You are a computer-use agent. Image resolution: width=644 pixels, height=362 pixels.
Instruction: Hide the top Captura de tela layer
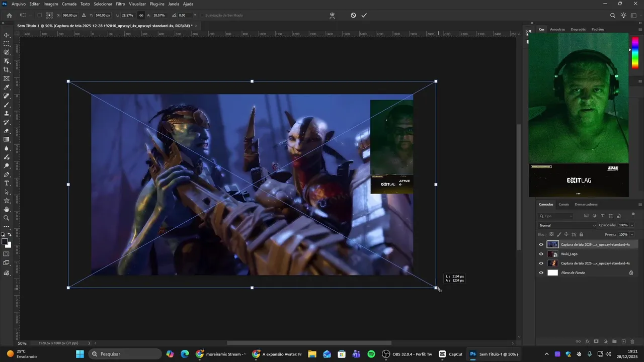click(x=541, y=244)
